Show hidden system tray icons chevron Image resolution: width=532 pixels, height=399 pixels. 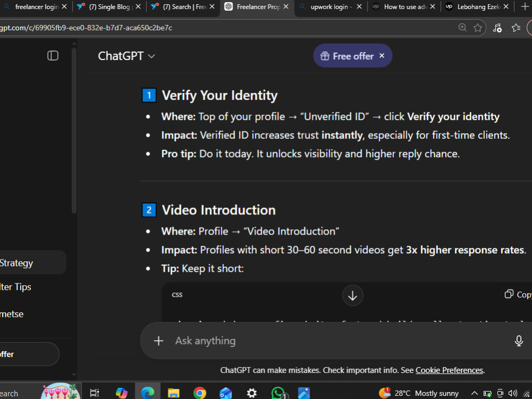pos(475,393)
